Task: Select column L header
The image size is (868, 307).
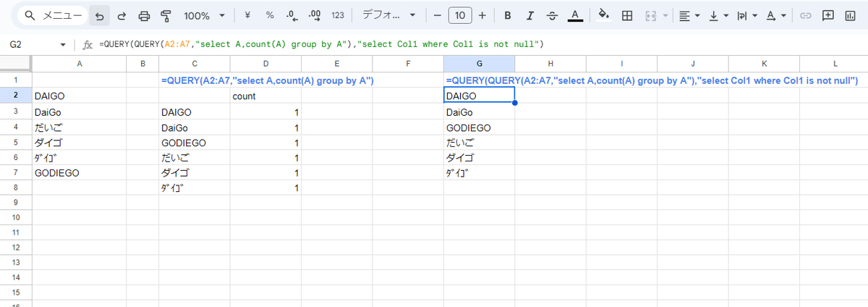Action: (834, 64)
